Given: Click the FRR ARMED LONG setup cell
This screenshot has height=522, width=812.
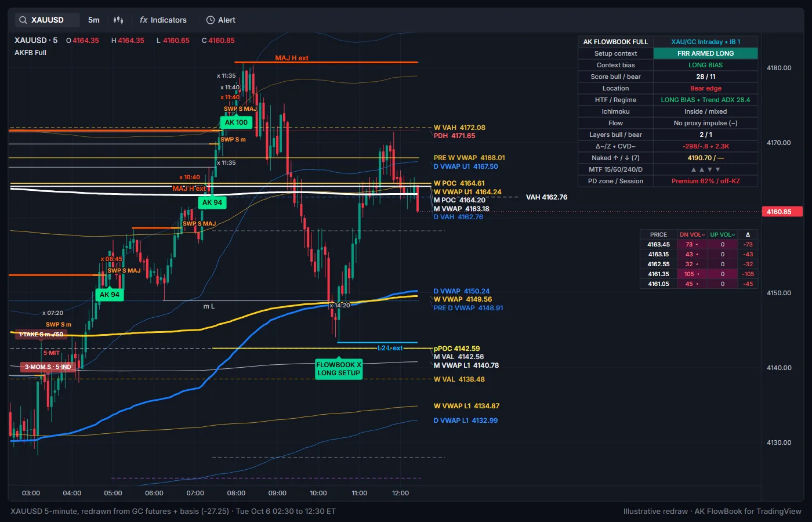Looking at the screenshot, I should pyautogui.click(x=705, y=53).
